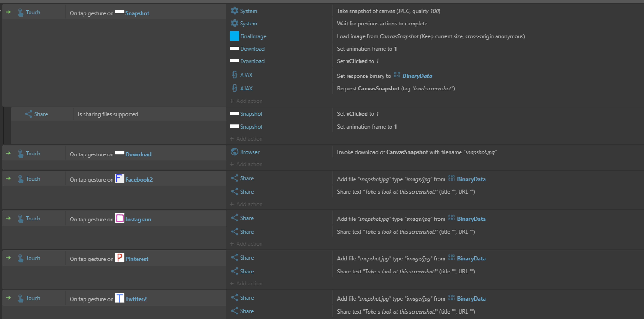Viewport: 644px width, 319px height.
Task: Select Download 'Set animation frame to 1' action
Action: click(x=367, y=49)
